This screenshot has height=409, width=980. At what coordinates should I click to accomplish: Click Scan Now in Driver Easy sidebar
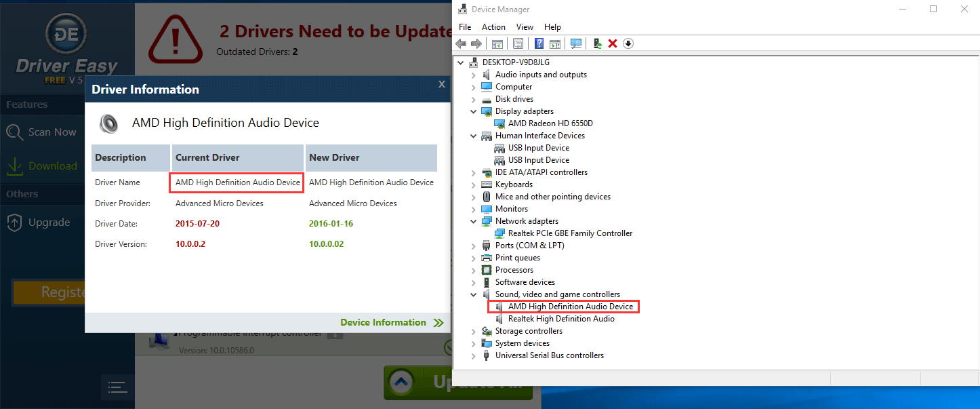(52, 132)
